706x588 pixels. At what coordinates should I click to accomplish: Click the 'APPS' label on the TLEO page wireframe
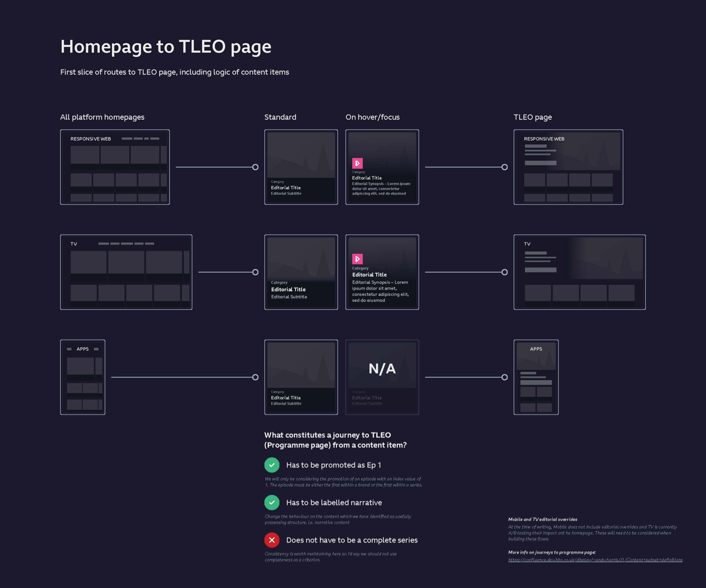pyautogui.click(x=536, y=349)
